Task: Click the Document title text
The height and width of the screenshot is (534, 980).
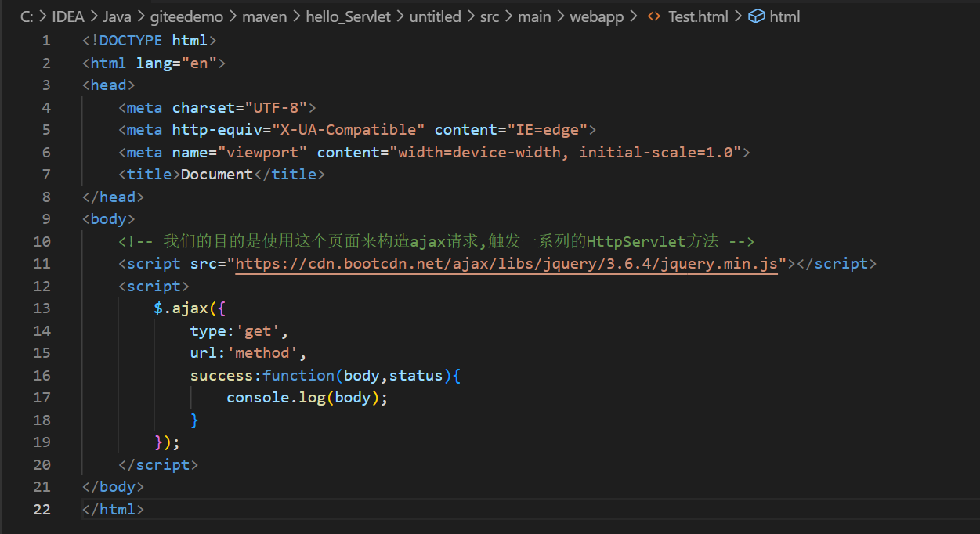Action: pyautogui.click(x=217, y=175)
